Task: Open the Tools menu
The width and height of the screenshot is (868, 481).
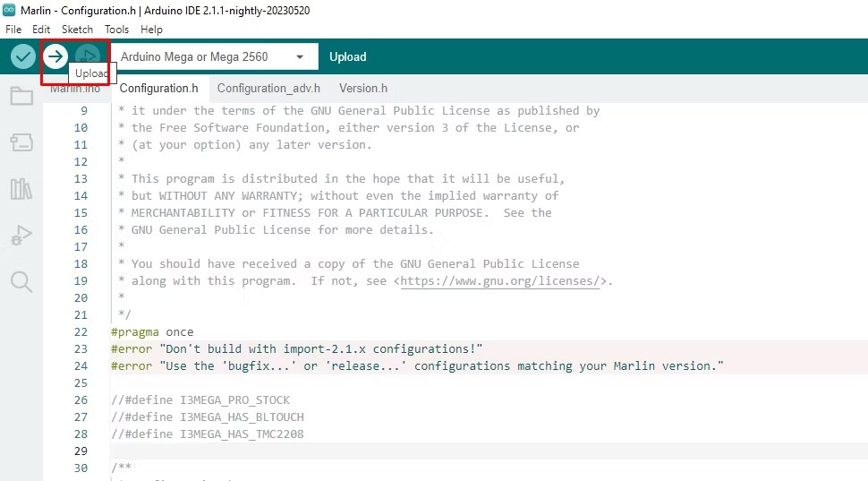Action: click(x=117, y=30)
